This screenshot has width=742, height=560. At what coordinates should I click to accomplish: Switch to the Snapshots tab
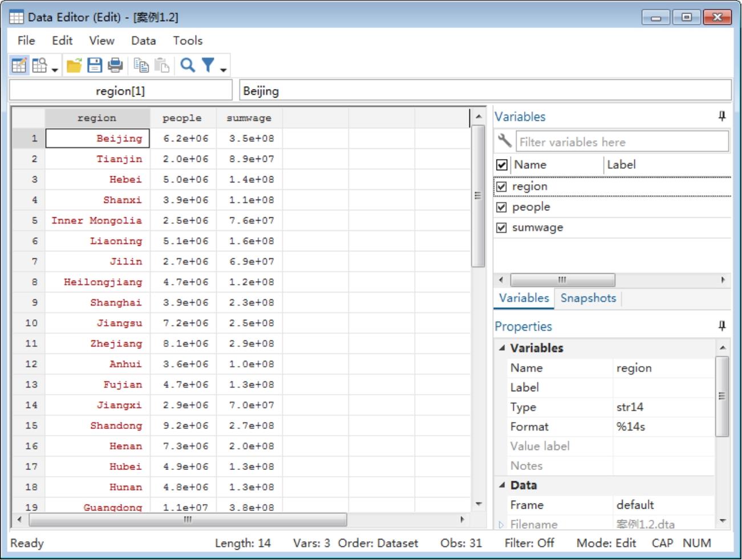(588, 298)
